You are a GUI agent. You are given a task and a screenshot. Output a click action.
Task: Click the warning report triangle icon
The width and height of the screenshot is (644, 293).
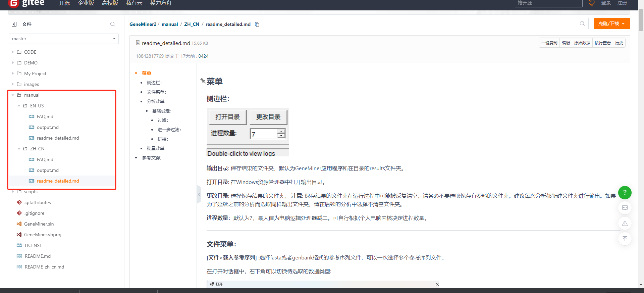click(625, 224)
